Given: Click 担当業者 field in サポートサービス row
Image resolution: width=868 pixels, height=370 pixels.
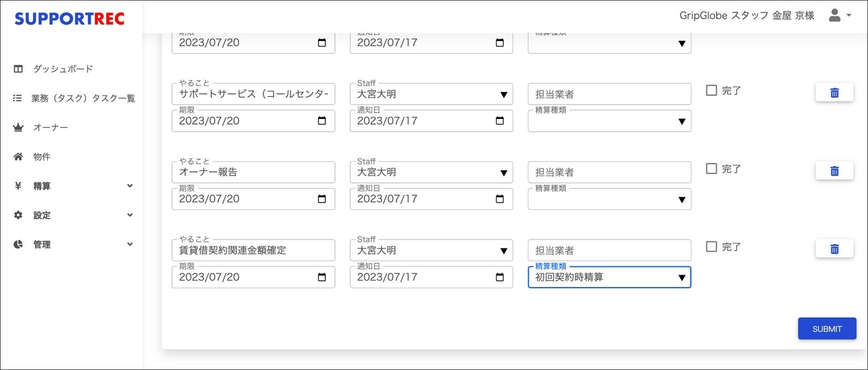Looking at the screenshot, I should click(609, 94).
